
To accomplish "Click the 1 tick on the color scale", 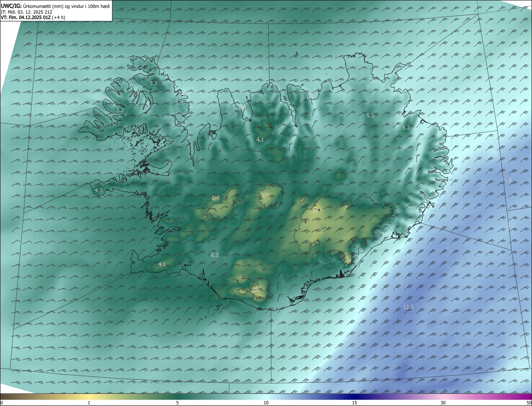I will pyautogui.click(x=89, y=403).
